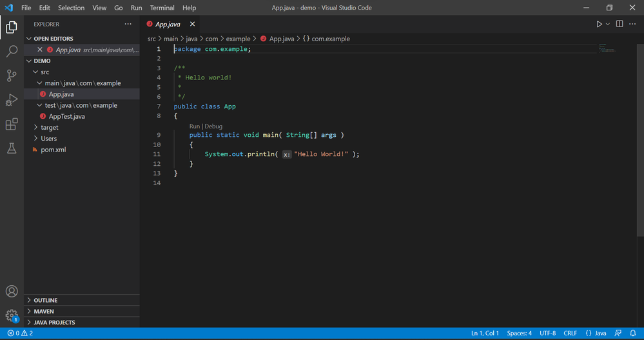
Task: Expand the target folder
Action: 35,127
